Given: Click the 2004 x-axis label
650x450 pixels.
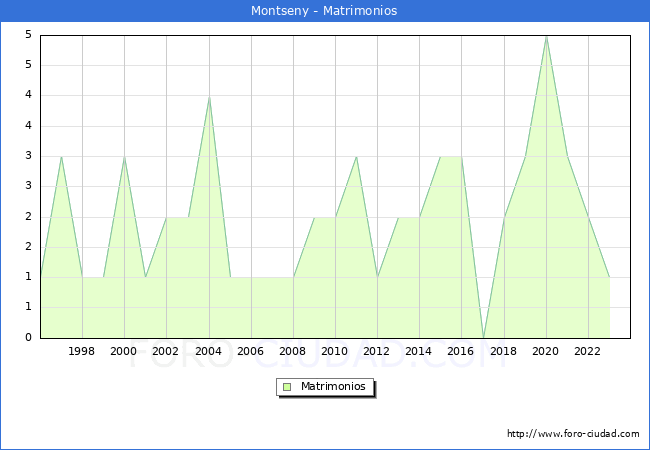Looking at the screenshot, I should click(x=209, y=351).
